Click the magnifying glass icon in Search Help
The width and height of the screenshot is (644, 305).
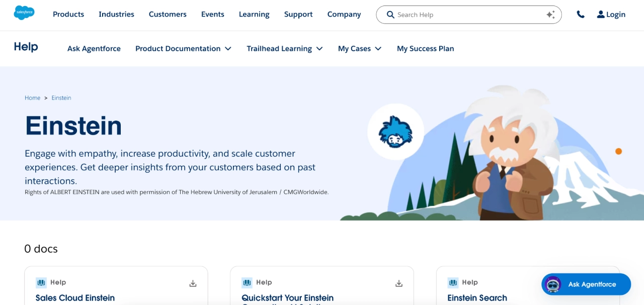pyautogui.click(x=390, y=15)
